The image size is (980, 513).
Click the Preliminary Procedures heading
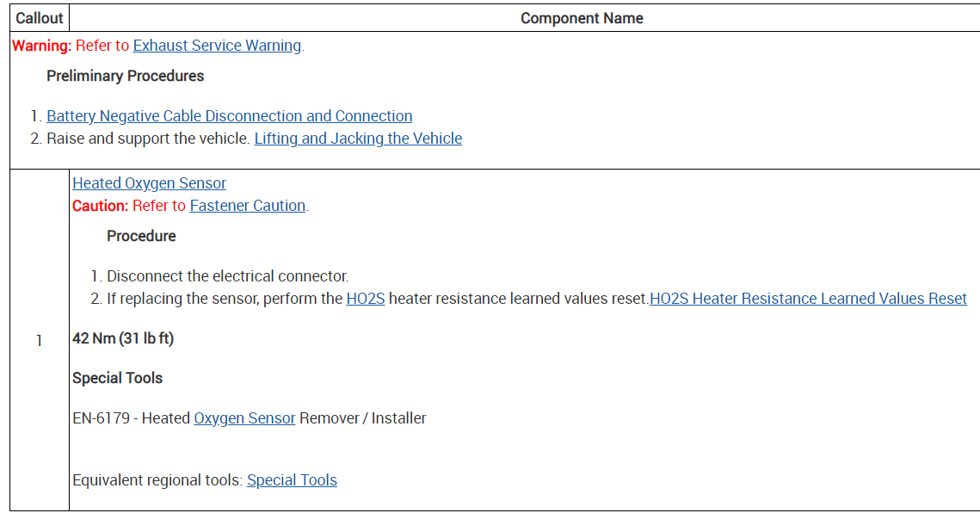(125, 76)
